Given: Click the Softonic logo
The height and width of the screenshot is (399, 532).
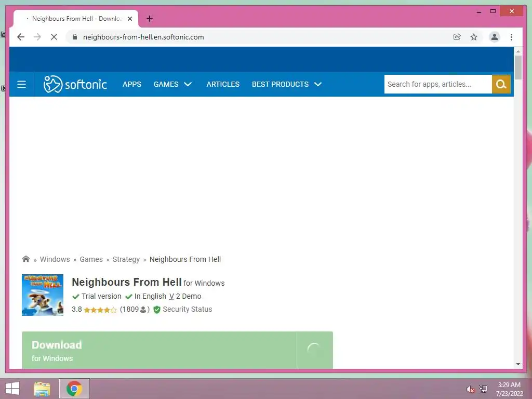Looking at the screenshot, I should tap(75, 84).
